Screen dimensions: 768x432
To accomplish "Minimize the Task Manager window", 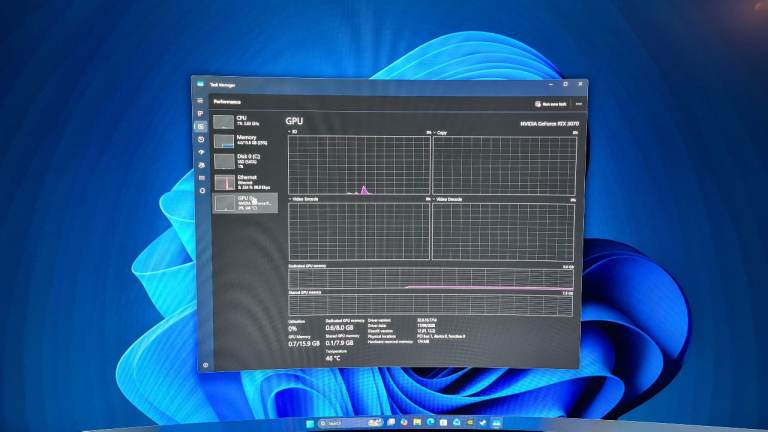I will click(x=551, y=84).
